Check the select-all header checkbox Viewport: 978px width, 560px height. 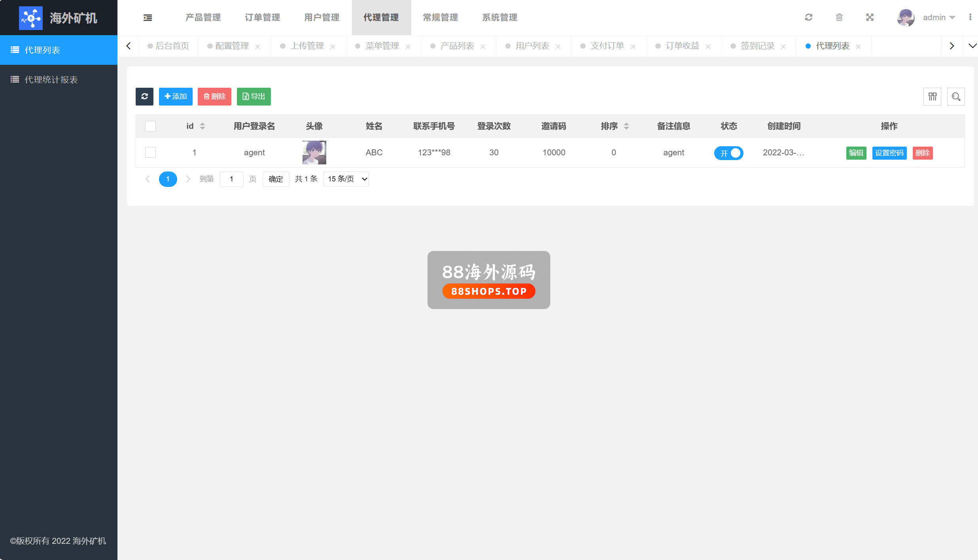click(150, 126)
